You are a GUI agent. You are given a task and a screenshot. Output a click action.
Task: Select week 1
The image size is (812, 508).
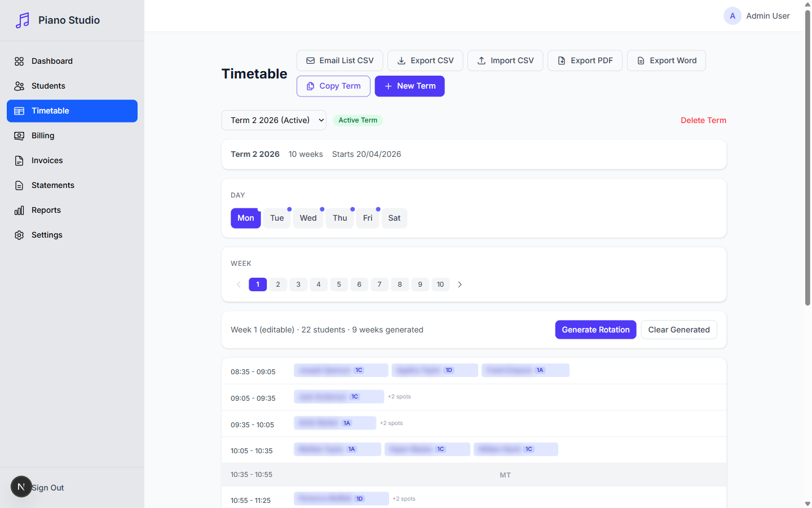click(x=258, y=284)
